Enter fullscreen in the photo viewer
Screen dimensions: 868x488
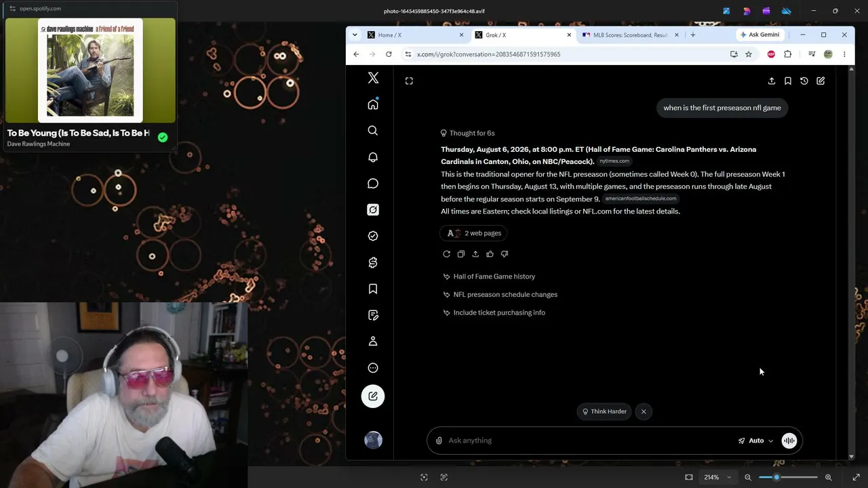click(856, 477)
